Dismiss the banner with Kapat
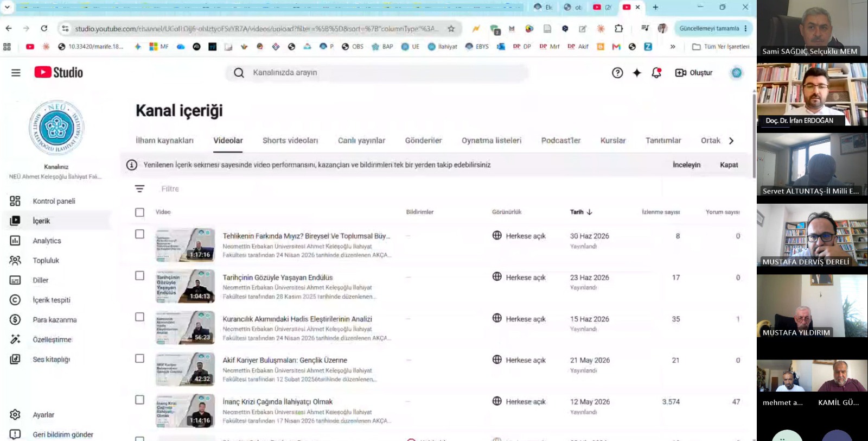This screenshot has height=441, width=868. click(729, 165)
